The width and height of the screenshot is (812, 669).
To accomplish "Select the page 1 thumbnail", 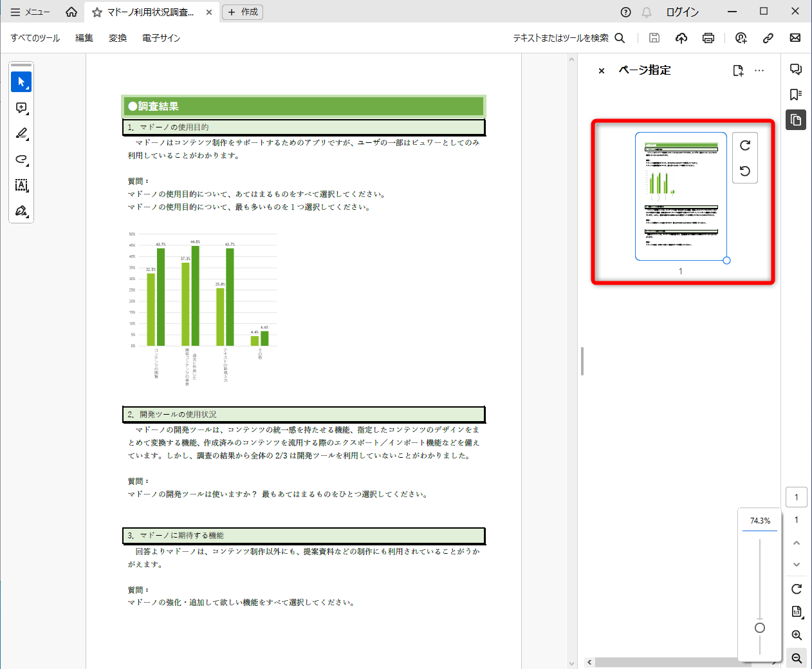I will 680,198.
